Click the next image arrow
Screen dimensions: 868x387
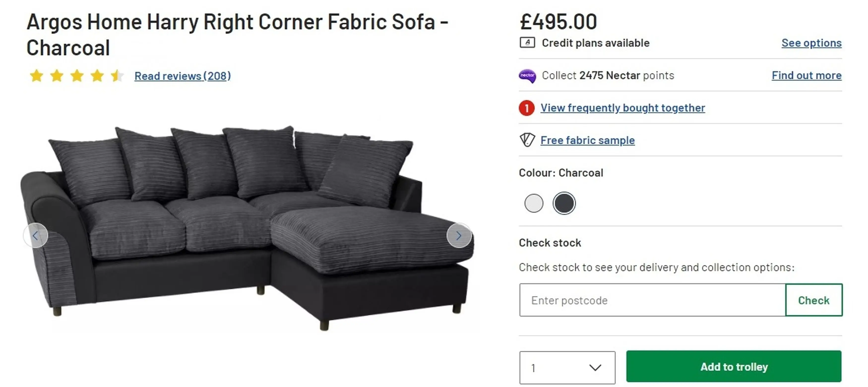(459, 236)
